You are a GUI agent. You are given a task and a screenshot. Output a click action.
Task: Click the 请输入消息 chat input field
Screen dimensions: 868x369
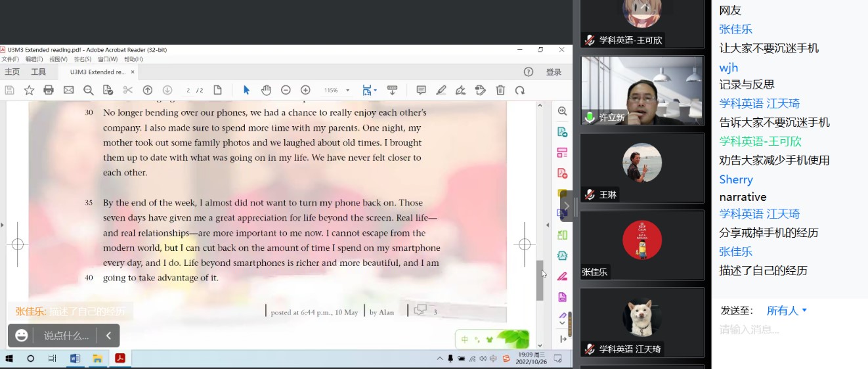click(x=788, y=330)
